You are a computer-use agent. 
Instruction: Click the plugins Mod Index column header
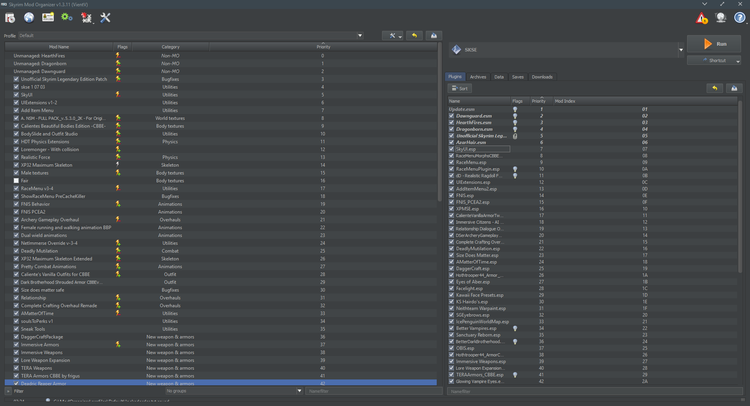click(644, 101)
